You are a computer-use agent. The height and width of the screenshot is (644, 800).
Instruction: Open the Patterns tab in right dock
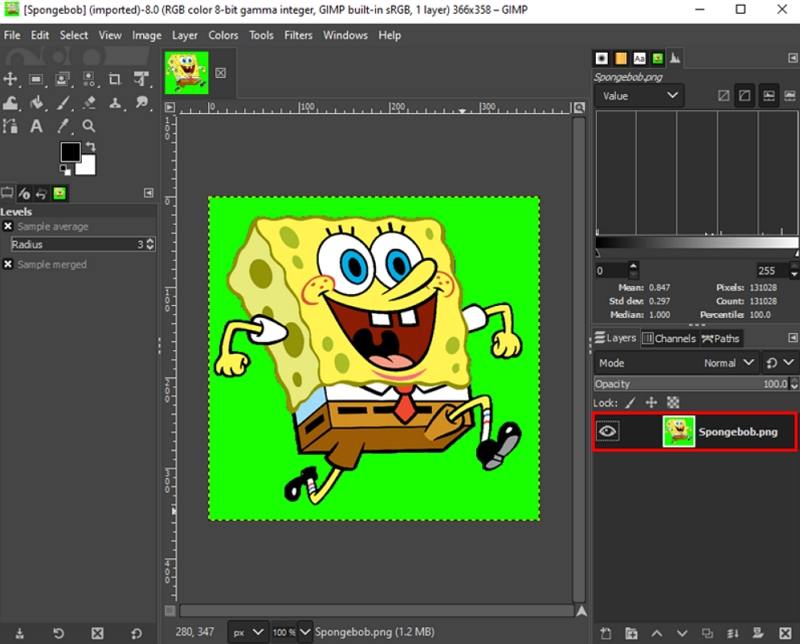coord(620,59)
